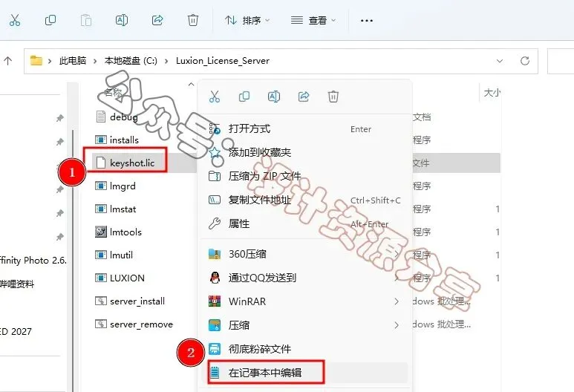The image size is (574, 392).
Task: Click the folder icon in the address bar
Action: (36, 60)
